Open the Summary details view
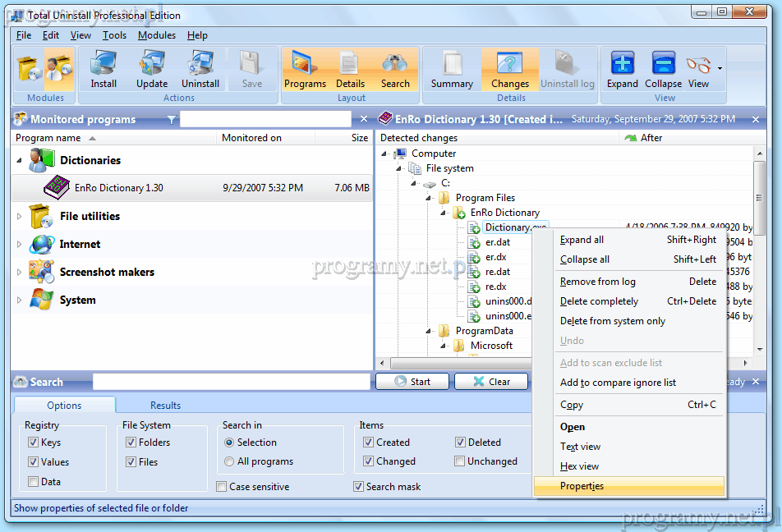The image size is (782, 532). coord(452,69)
